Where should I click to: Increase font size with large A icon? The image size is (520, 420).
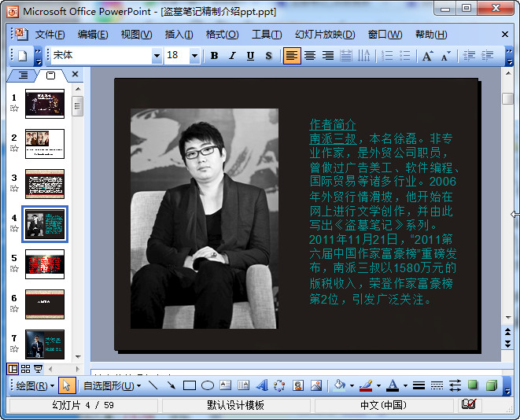[427, 56]
